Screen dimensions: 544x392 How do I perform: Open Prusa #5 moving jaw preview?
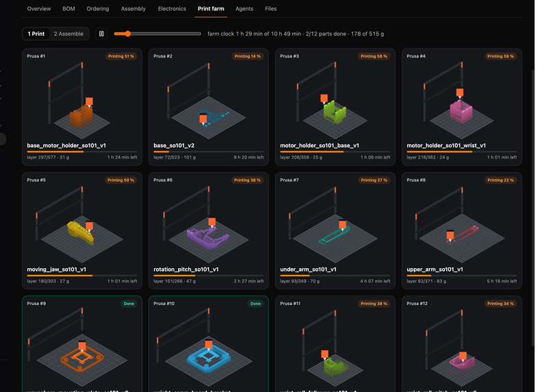[x=82, y=224]
